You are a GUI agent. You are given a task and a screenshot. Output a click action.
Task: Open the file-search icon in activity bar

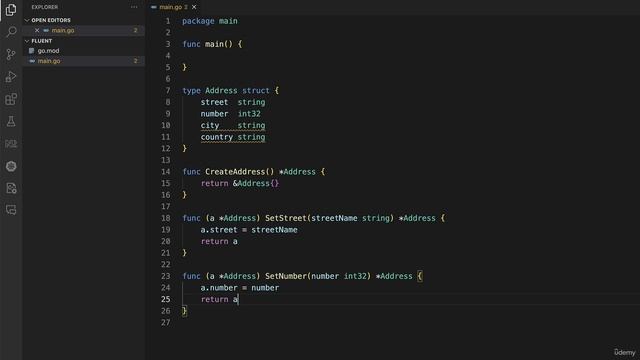(x=11, y=188)
